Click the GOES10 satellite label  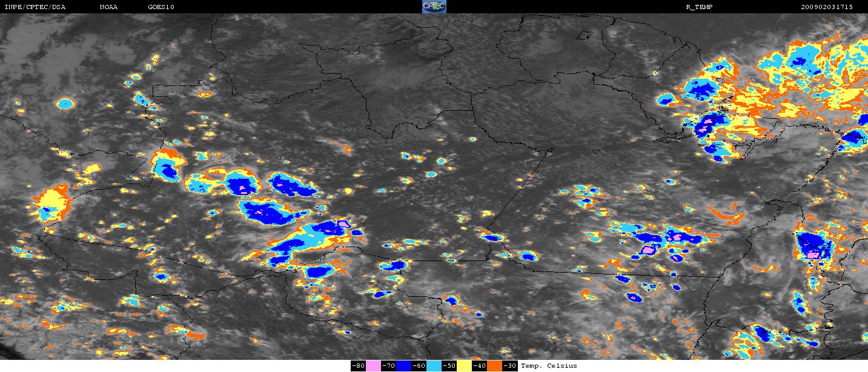pos(161,7)
